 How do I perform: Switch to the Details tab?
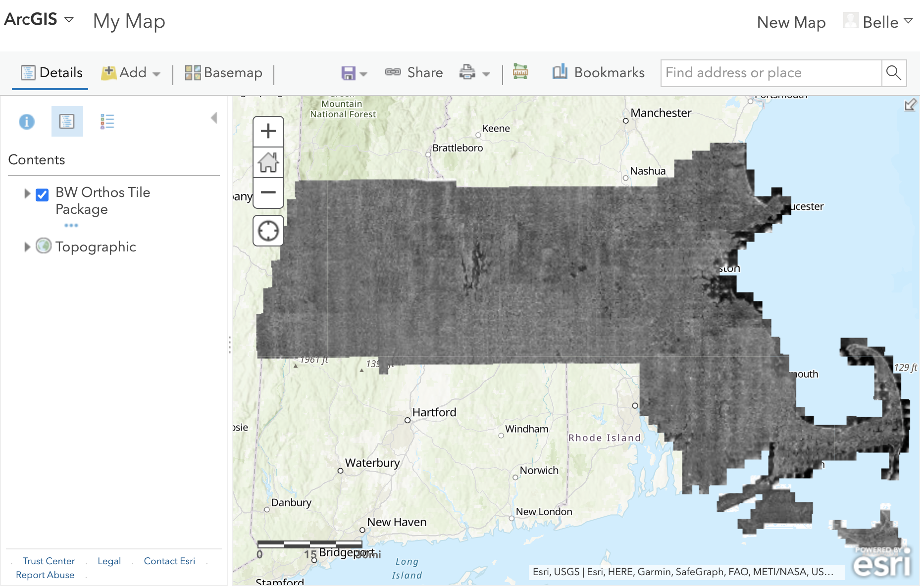coord(51,73)
